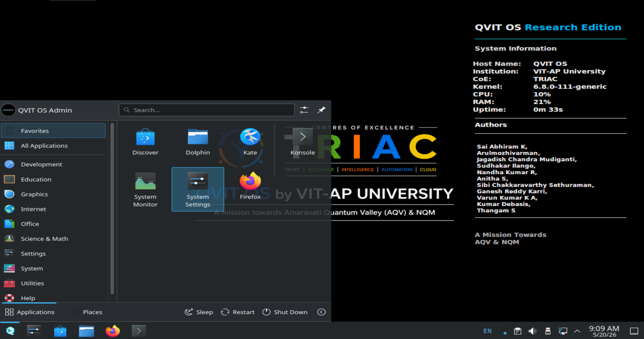Open removable devices tray icon
Screen dimensions: 644x339
[x=548, y=331]
